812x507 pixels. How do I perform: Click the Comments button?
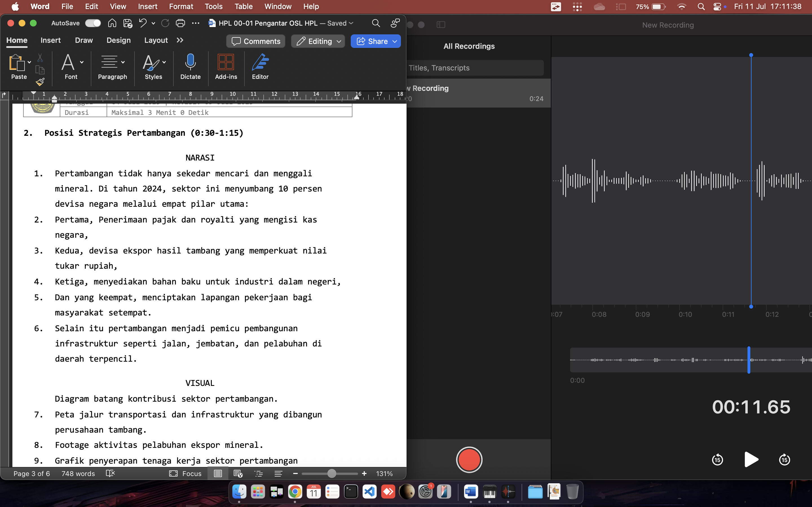[256, 41]
